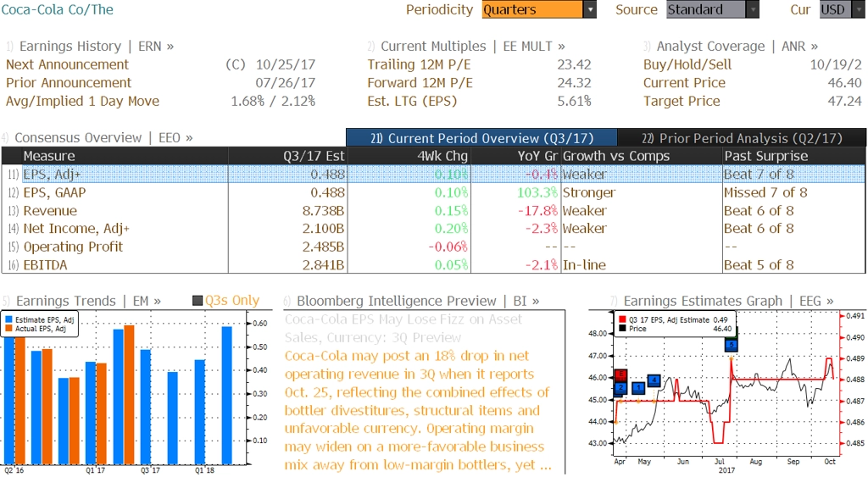The width and height of the screenshot is (868, 477).
Task: Click event marker 2 on Earnings Estimates Graph
Action: [x=620, y=388]
